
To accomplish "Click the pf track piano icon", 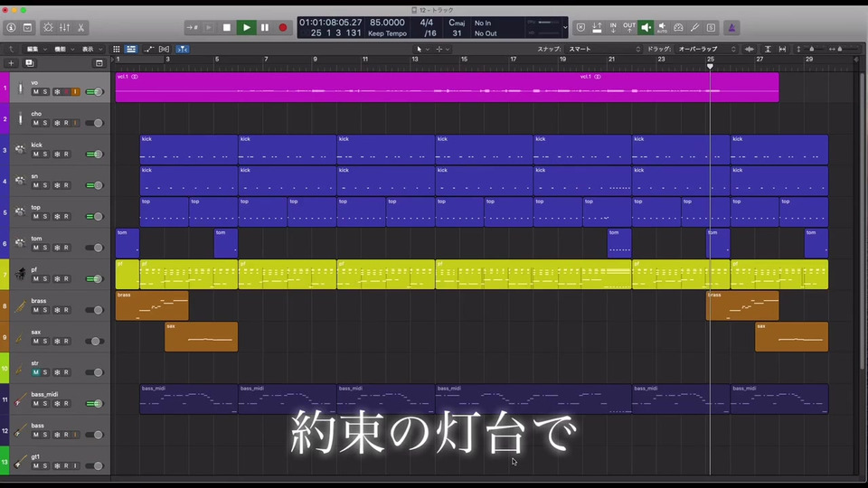I will point(20,274).
